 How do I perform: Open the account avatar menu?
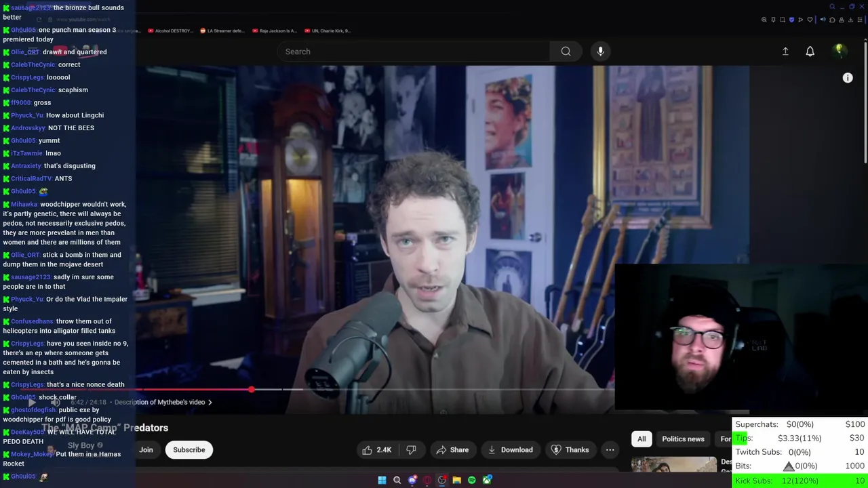pyautogui.click(x=840, y=51)
